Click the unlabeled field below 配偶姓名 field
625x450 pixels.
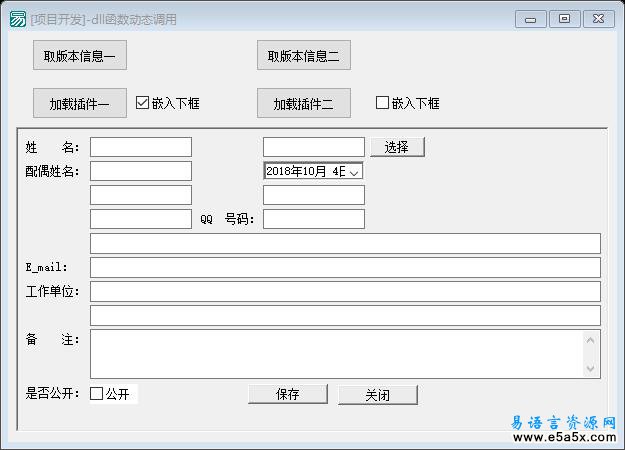pos(141,195)
